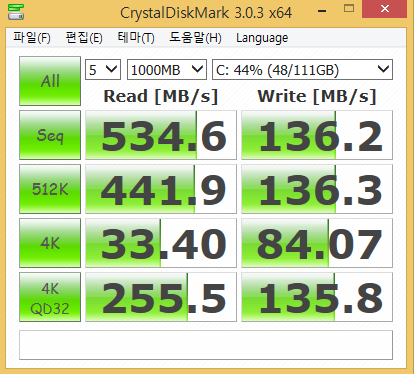This screenshot has width=414, height=374.
Task: Start the Seq sequential test
Action: [x=50, y=135]
